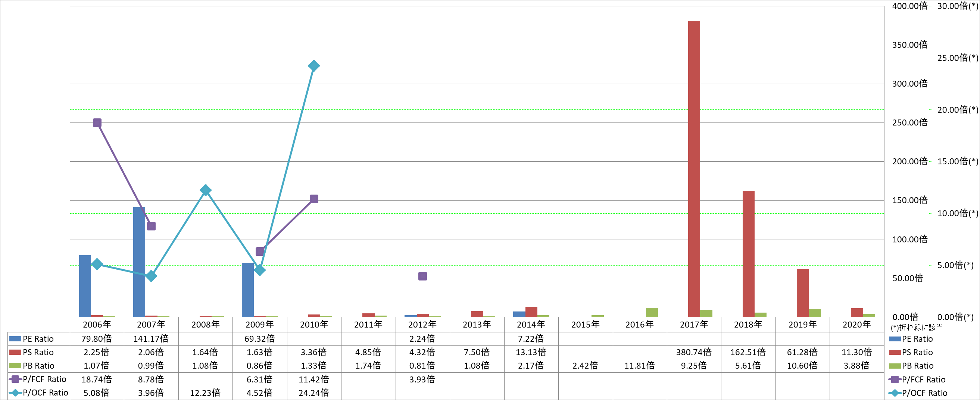Click the 2015年 column header
Screen dimensions: 980x400
tap(585, 325)
